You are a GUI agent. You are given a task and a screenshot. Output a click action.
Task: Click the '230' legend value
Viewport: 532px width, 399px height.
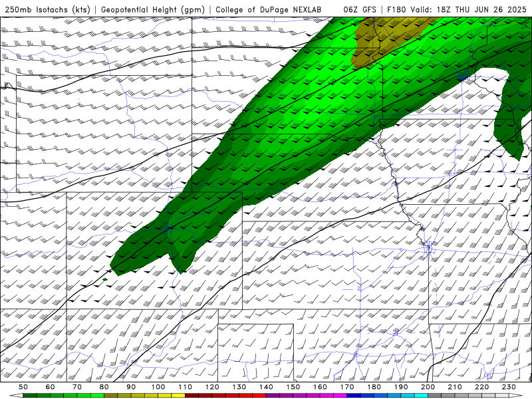tap(509, 387)
